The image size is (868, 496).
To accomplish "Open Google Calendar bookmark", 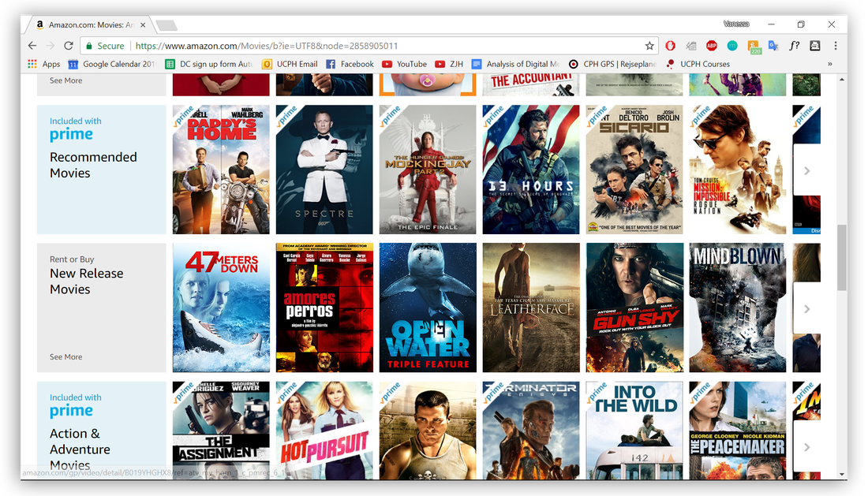I will (x=111, y=64).
